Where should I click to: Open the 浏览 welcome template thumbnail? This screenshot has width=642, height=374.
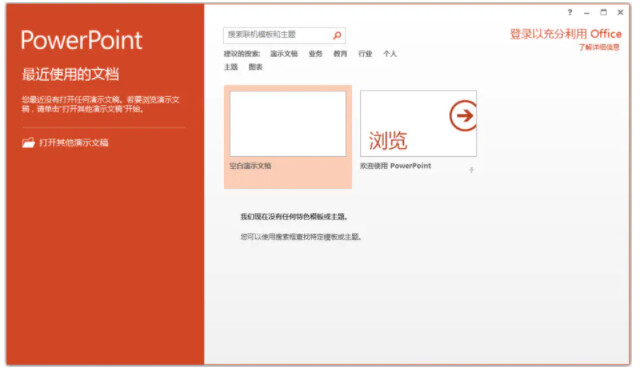click(x=418, y=123)
